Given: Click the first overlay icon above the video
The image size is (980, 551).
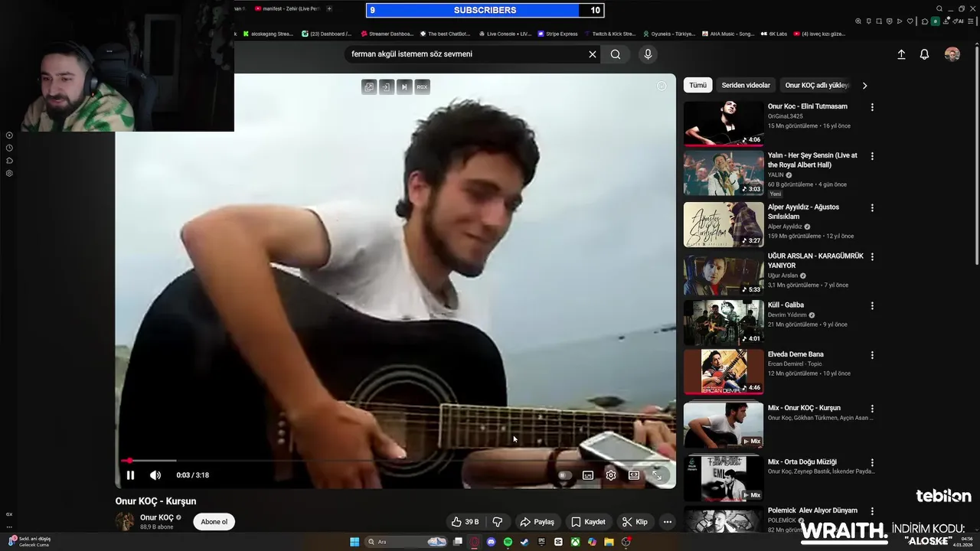Looking at the screenshot, I should click(x=369, y=86).
